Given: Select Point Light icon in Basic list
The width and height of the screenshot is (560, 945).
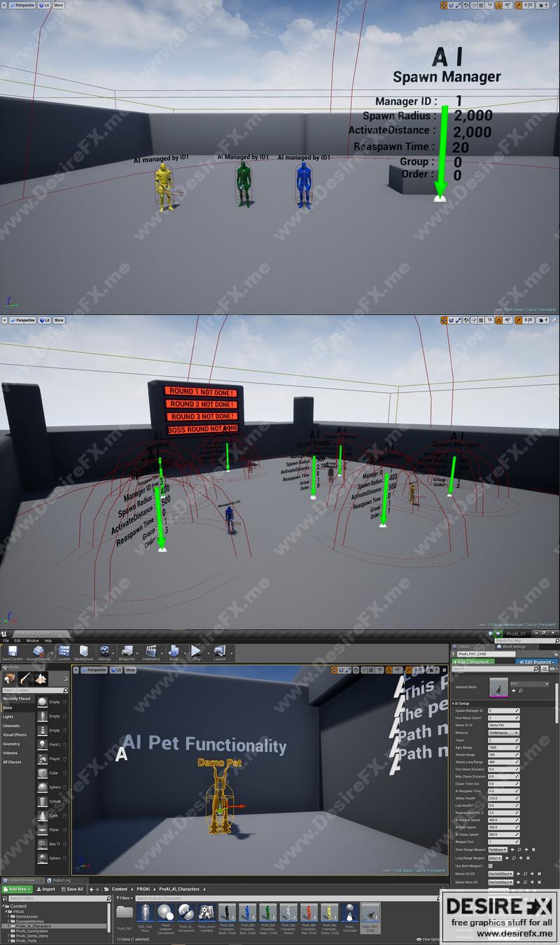Looking at the screenshot, I should [43, 744].
